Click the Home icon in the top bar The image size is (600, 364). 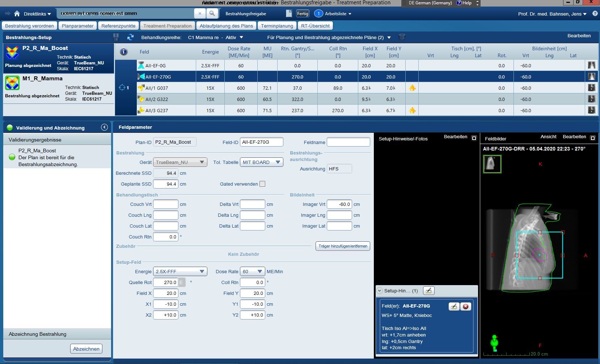(17, 14)
